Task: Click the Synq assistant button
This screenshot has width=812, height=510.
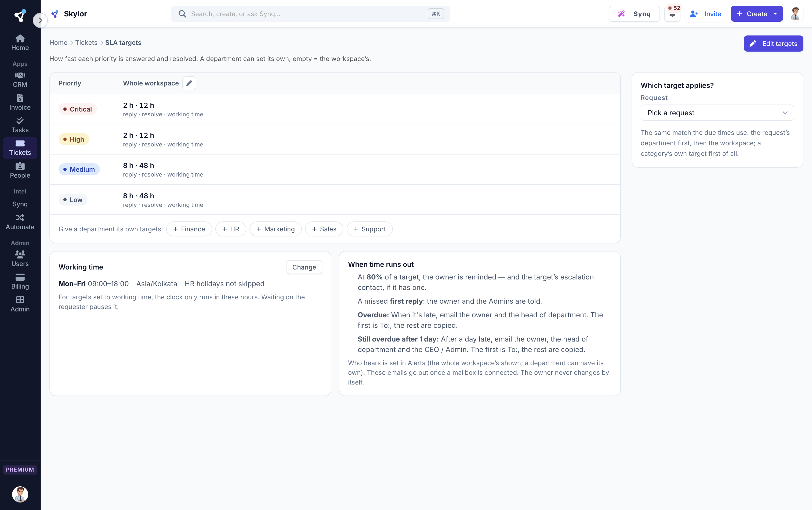Action: (x=634, y=14)
